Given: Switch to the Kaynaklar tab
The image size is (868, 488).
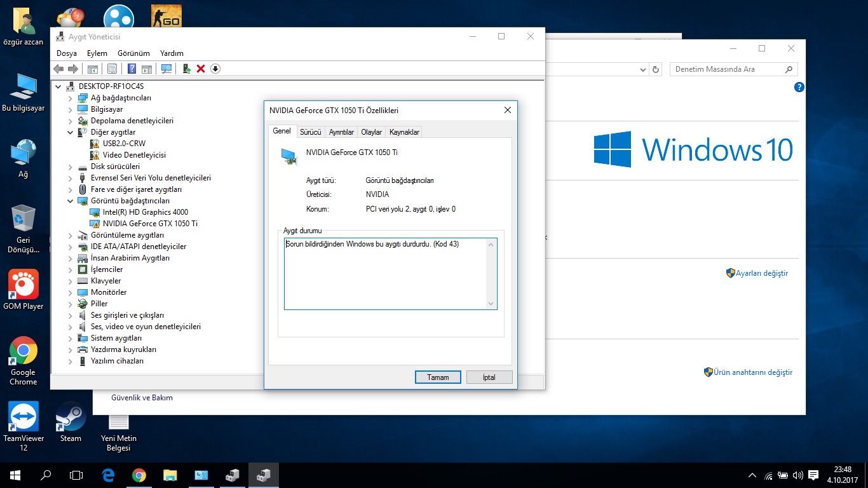Looking at the screenshot, I should [404, 132].
